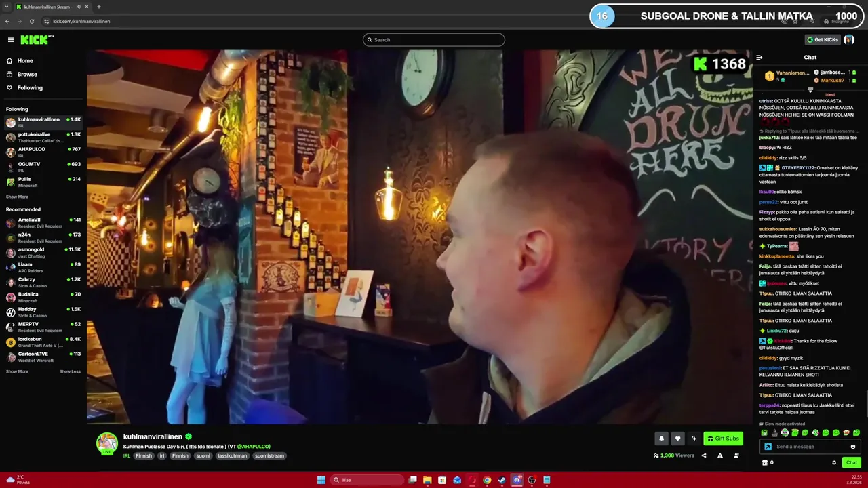This screenshot has width=868, height=488.
Task: Click the notification bell icon below stream
Action: pos(661,439)
